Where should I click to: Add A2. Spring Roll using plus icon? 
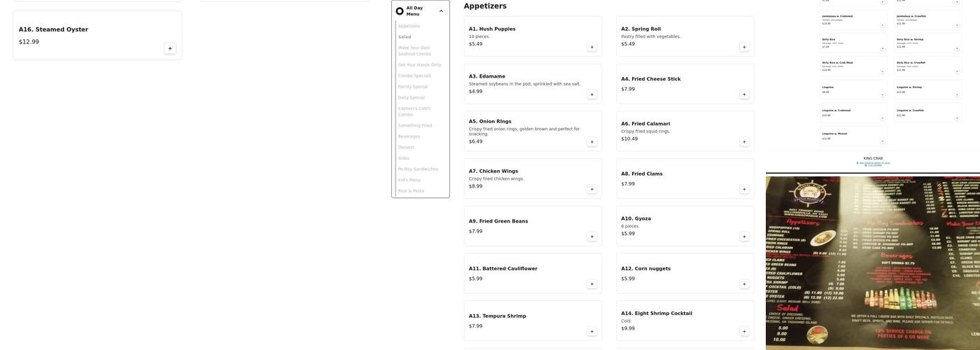point(744,47)
